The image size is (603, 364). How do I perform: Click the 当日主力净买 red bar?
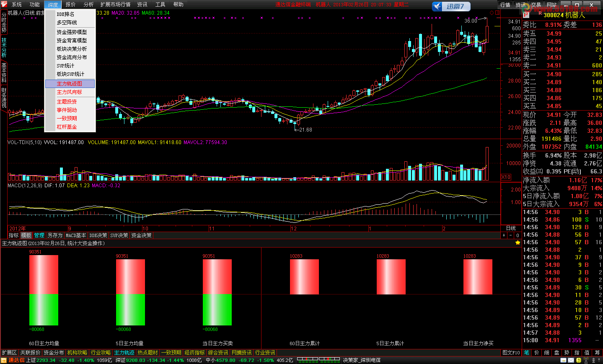(478, 277)
